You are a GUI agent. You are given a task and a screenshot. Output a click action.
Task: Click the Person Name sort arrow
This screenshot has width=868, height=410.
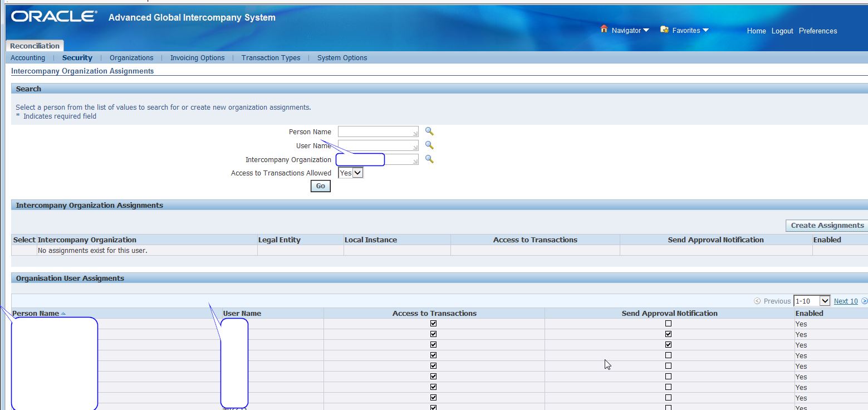(62, 313)
